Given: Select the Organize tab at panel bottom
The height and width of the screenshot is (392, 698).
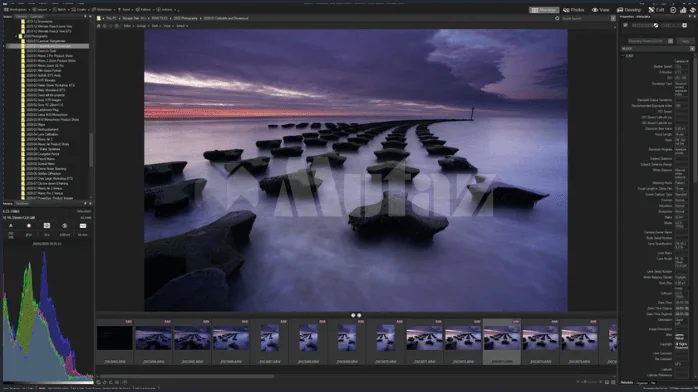Looking at the screenshot, I should [642, 383].
